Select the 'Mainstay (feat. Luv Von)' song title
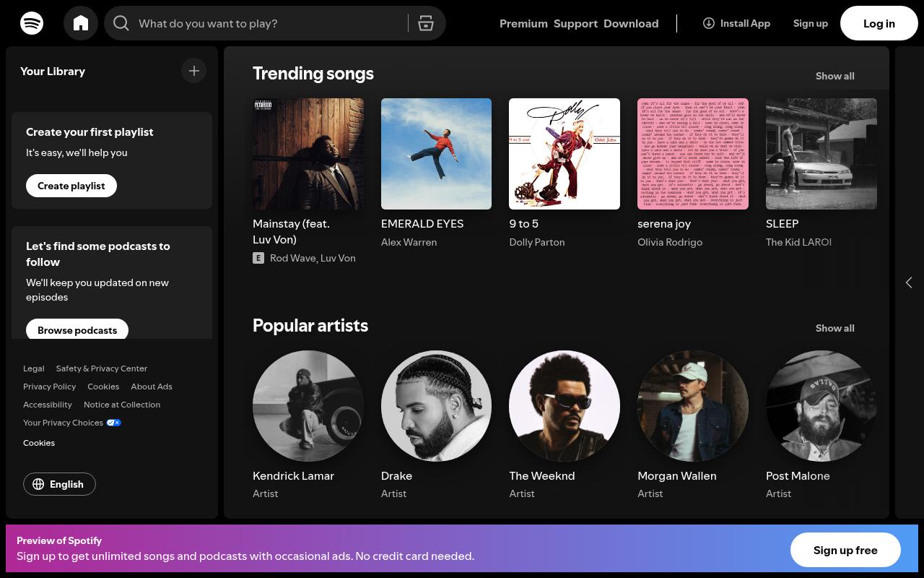 (291, 231)
